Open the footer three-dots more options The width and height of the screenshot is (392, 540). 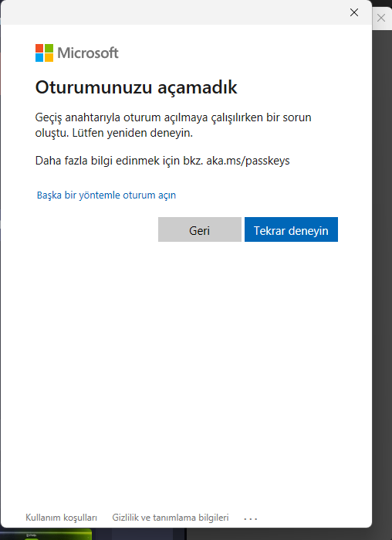click(250, 518)
